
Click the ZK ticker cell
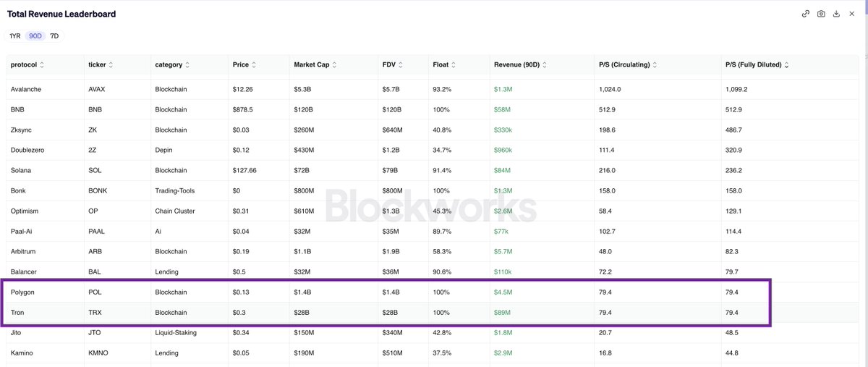92,130
